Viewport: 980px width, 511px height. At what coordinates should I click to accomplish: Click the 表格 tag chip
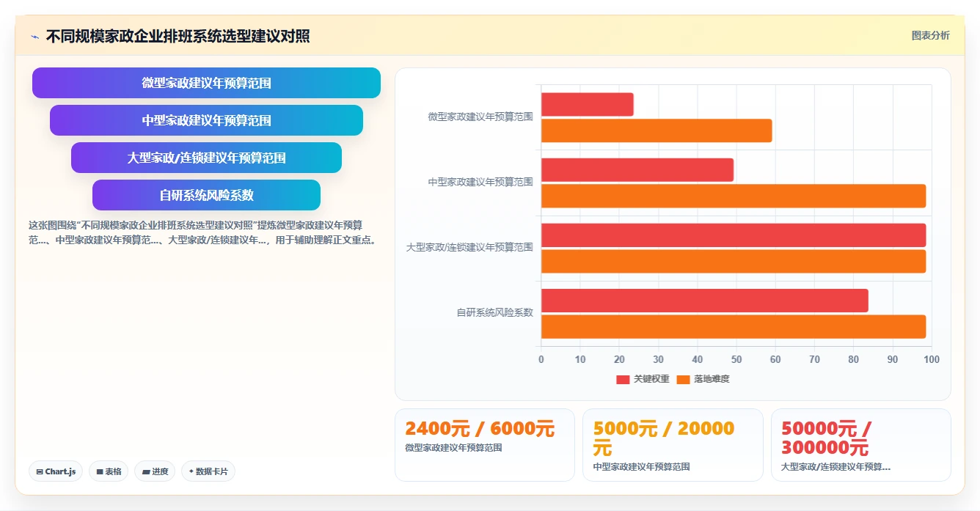tap(109, 471)
